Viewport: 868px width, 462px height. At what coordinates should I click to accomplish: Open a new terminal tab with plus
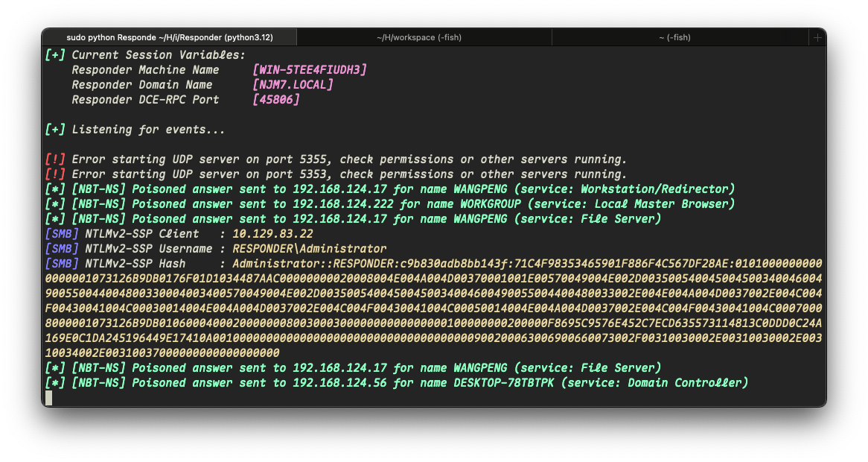(x=817, y=38)
